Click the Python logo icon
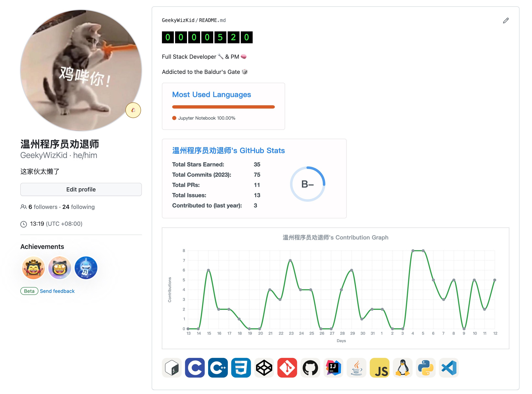 [x=426, y=368]
